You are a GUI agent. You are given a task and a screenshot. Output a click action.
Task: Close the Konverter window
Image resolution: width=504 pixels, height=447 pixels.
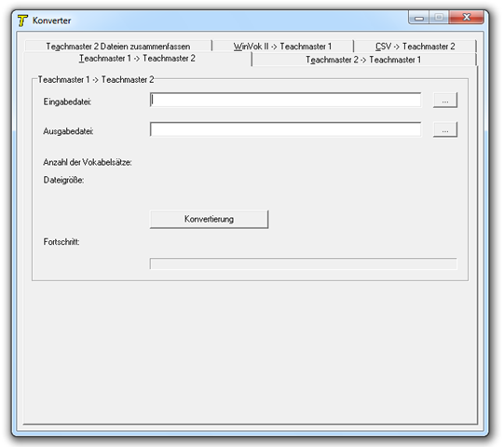tap(466, 18)
